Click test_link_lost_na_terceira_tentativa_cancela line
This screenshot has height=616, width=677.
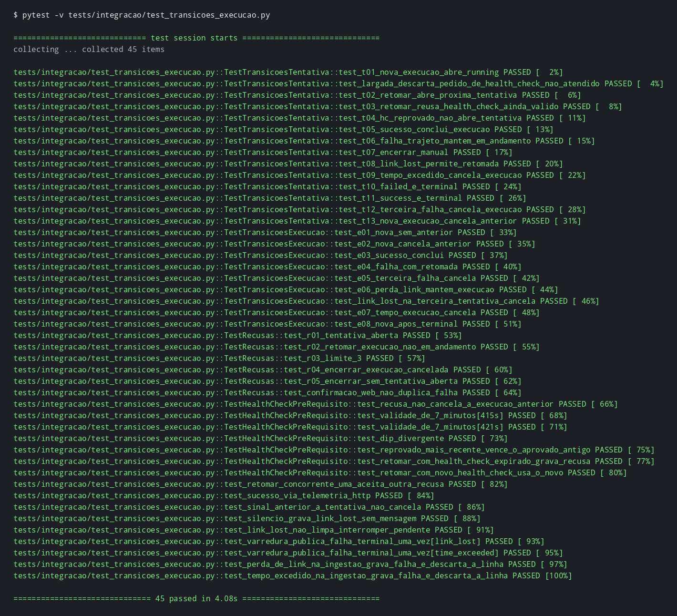(x=306, y=301)
